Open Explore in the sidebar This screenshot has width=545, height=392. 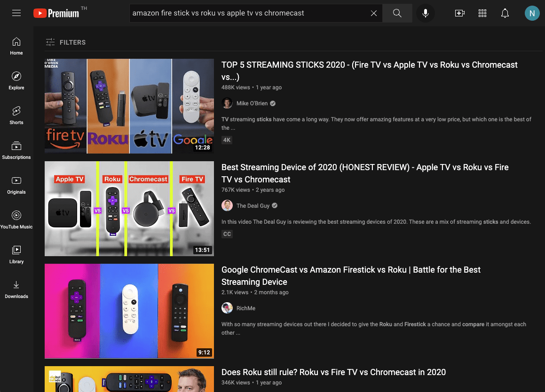point(16,81)
